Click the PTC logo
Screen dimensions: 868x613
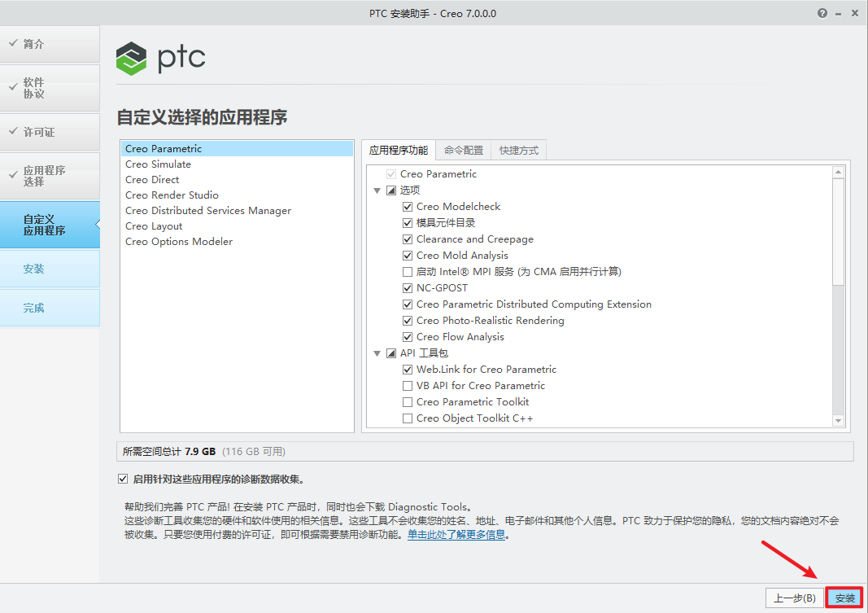click(160, 59)
